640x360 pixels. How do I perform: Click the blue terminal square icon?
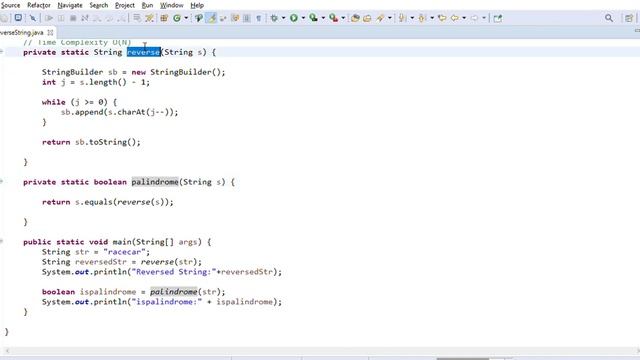coord(18,18)
